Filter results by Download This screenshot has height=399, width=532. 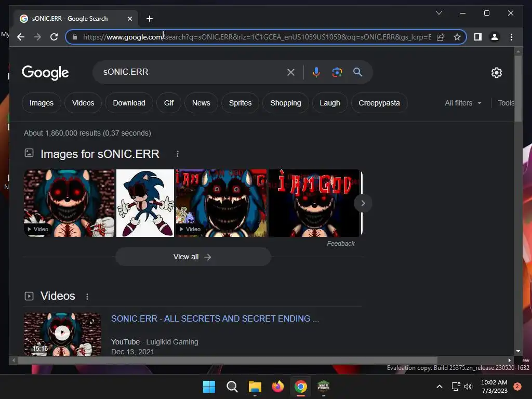click(x=129, y=103)
